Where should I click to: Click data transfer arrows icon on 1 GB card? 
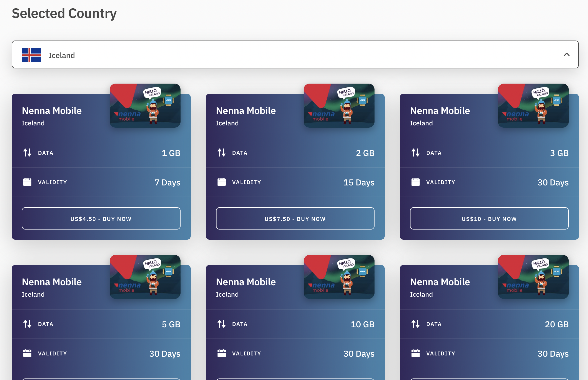click(27, 153)
